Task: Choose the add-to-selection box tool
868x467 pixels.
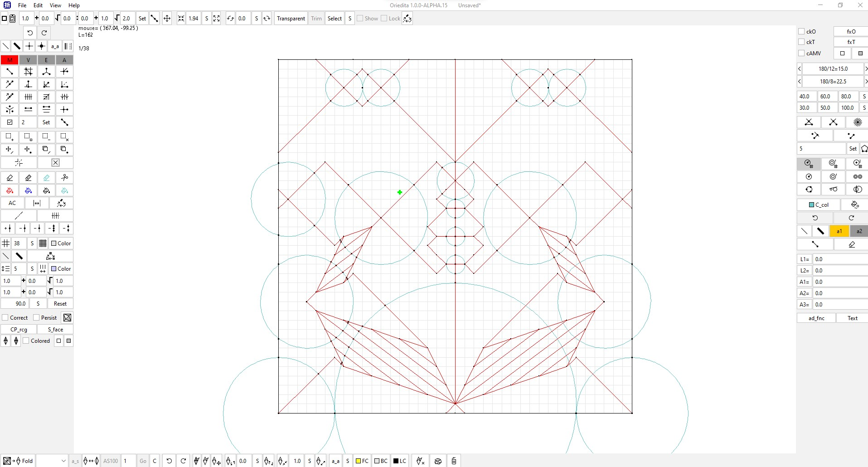Action: [10, 137]
